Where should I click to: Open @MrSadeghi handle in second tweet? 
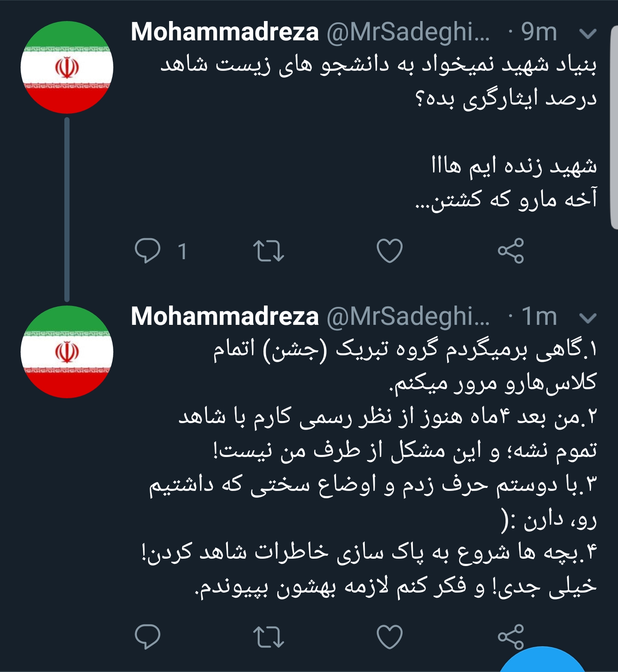click(x=408, y=316)
